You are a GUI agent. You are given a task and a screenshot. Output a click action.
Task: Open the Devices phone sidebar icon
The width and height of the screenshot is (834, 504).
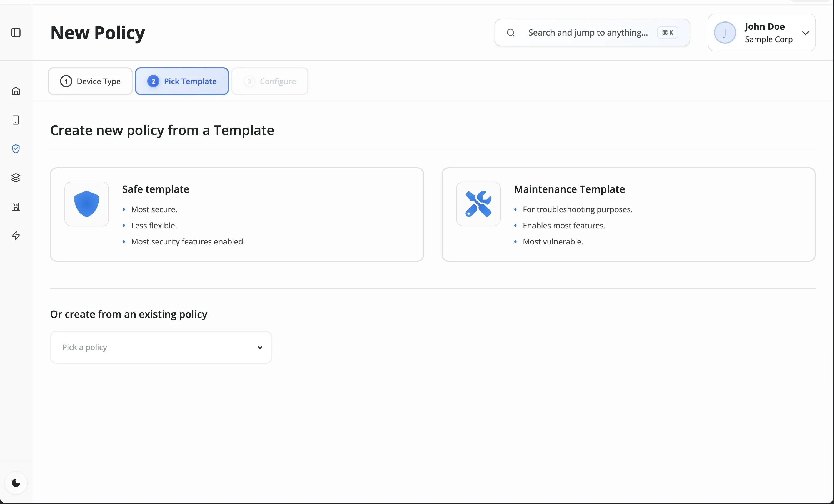click(x=16, y=120)
